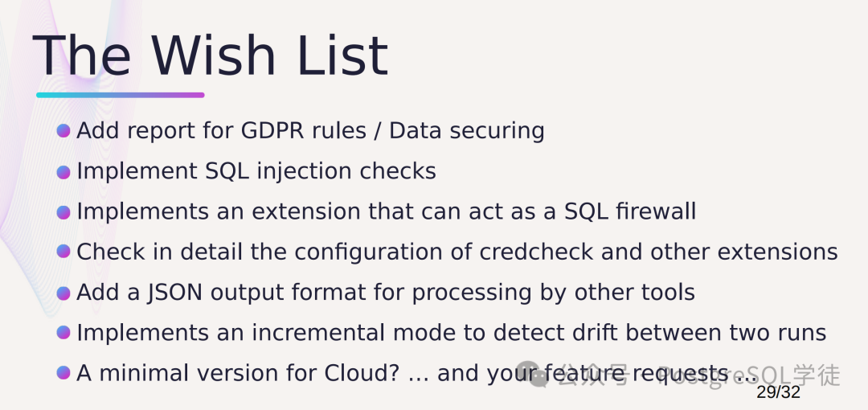This screenshot has height=410, width=868.
Task: Click bullet next to JSON output format
Action: pos(63,293)
